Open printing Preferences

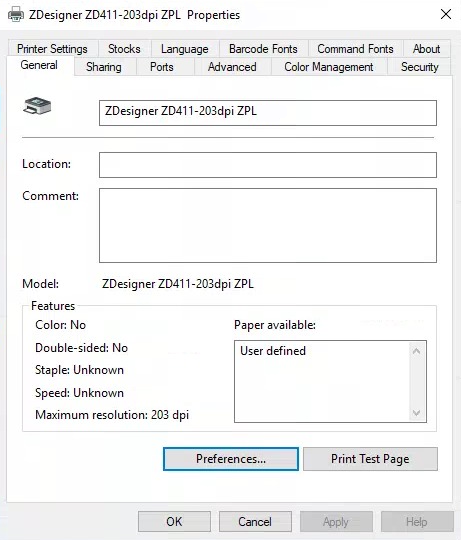coord(231,459)
